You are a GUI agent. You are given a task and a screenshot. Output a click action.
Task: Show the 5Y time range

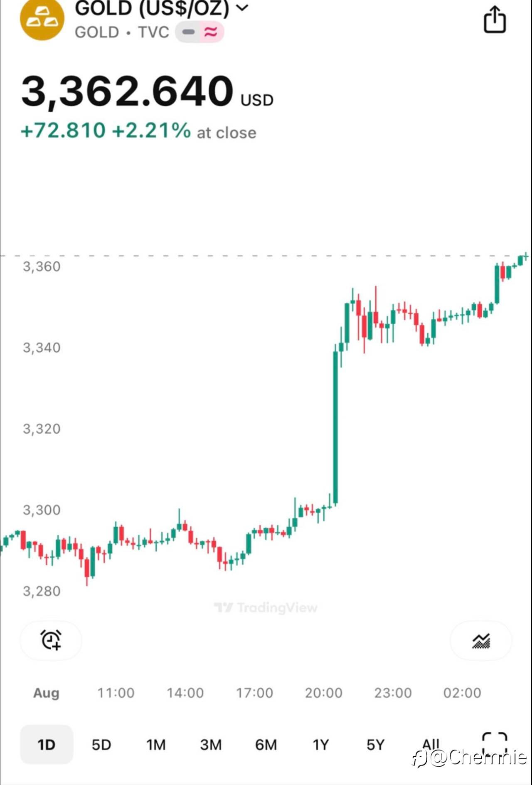pyautogui.click(x=375, y=745)
